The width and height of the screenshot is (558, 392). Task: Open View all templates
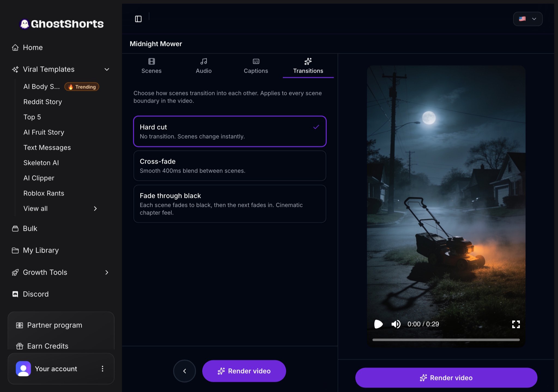tap(60, 209)
